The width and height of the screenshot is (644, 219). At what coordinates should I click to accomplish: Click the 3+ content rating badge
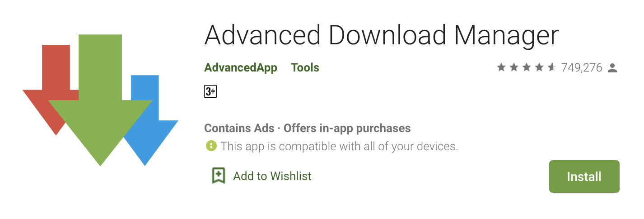[210, 91]
